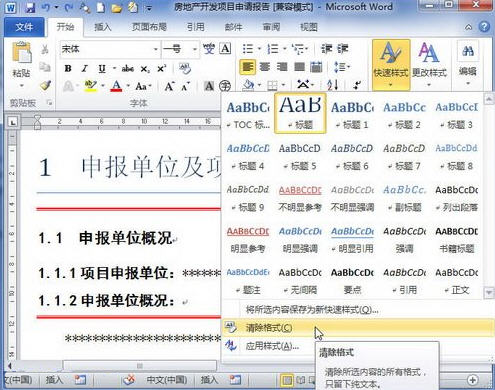
Task: Switch to the 视图 View tab
Action: 309,27
